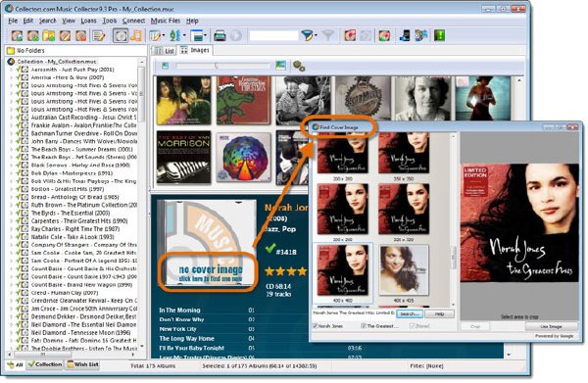This screenshot has width=588, height=383.
Task: Click the Search... button in Find Cover Image
Action: [x=409, y=313]
